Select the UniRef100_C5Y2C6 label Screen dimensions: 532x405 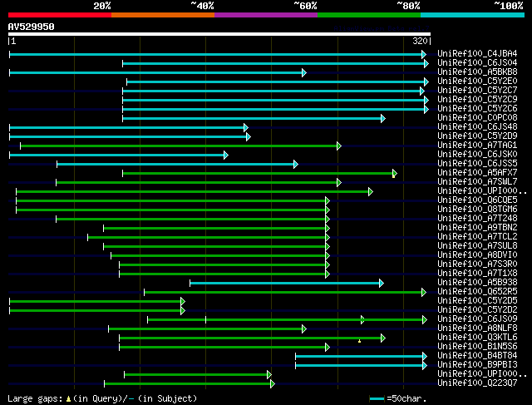pyautogui.click(x=477, y=109)
